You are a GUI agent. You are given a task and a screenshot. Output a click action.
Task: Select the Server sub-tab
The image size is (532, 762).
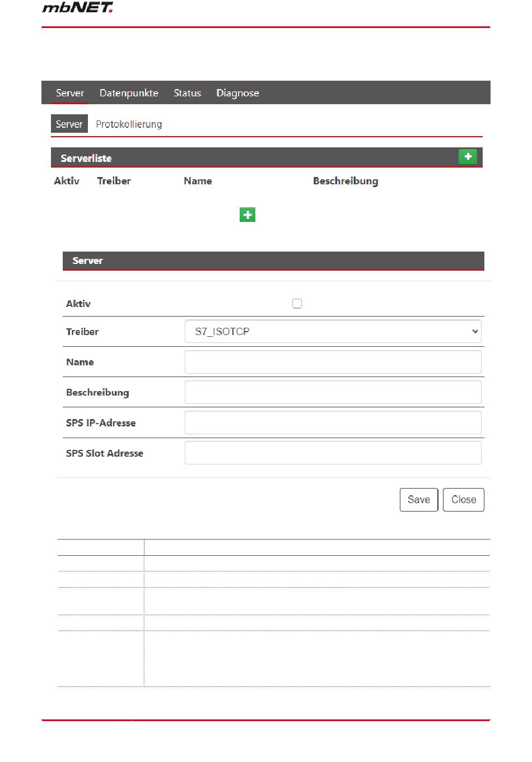coord(69,124)
